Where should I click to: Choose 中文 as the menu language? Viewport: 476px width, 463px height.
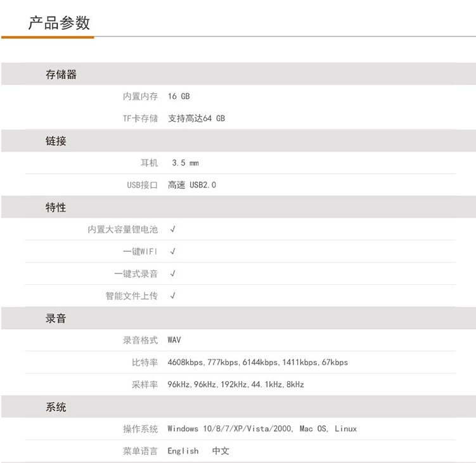[x=221, y=451]
